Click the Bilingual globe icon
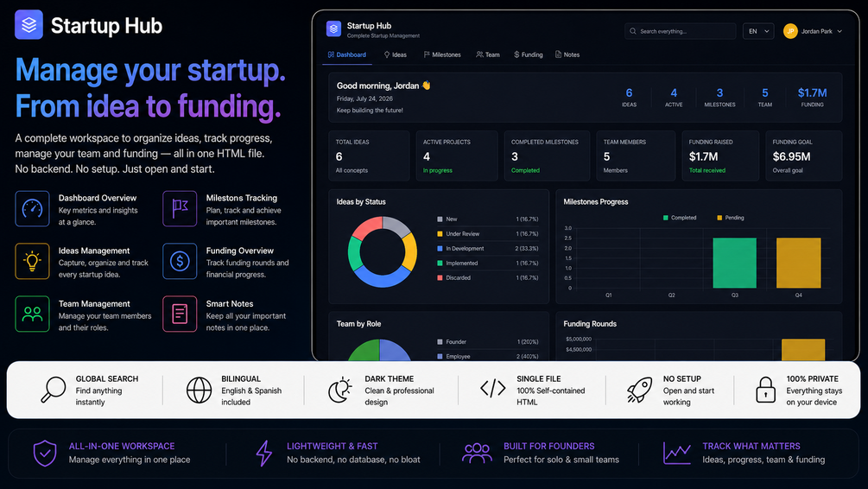This screenshot has height=489, width=868. point(199,390)
